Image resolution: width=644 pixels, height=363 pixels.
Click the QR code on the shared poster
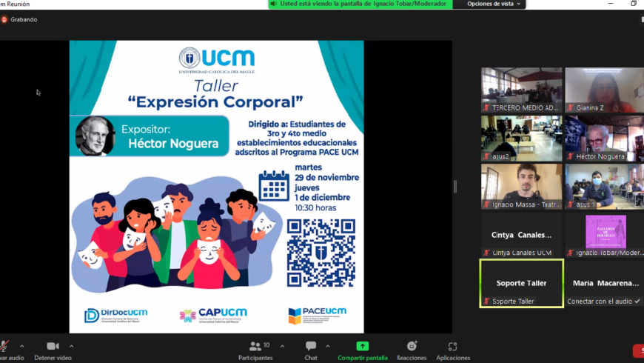[321, 253]
